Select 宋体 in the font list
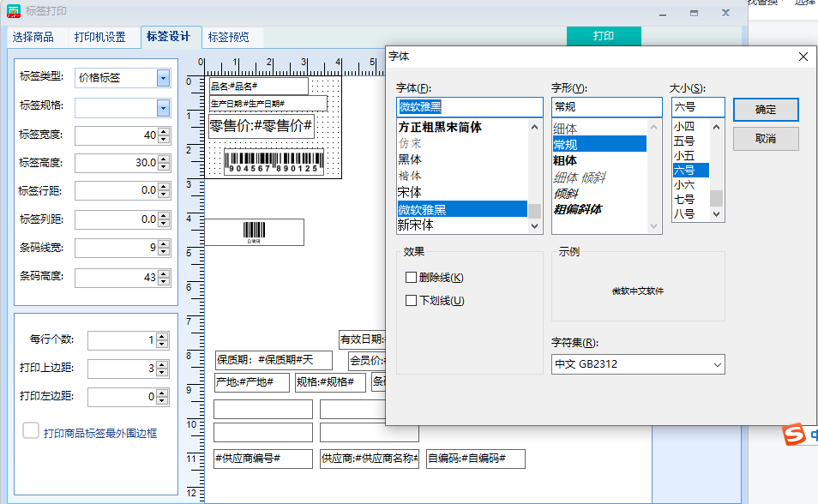Viewport: 818px width, 504px height. (x=409, y=192)
